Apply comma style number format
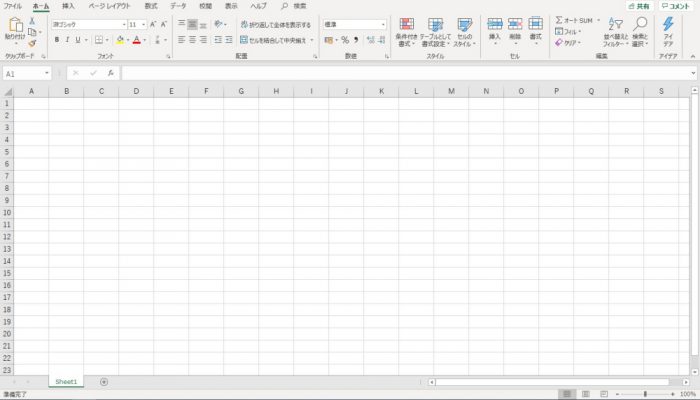The height and width of the screenshot is (400, 700). pyautogui.click(x=356, y=40)
